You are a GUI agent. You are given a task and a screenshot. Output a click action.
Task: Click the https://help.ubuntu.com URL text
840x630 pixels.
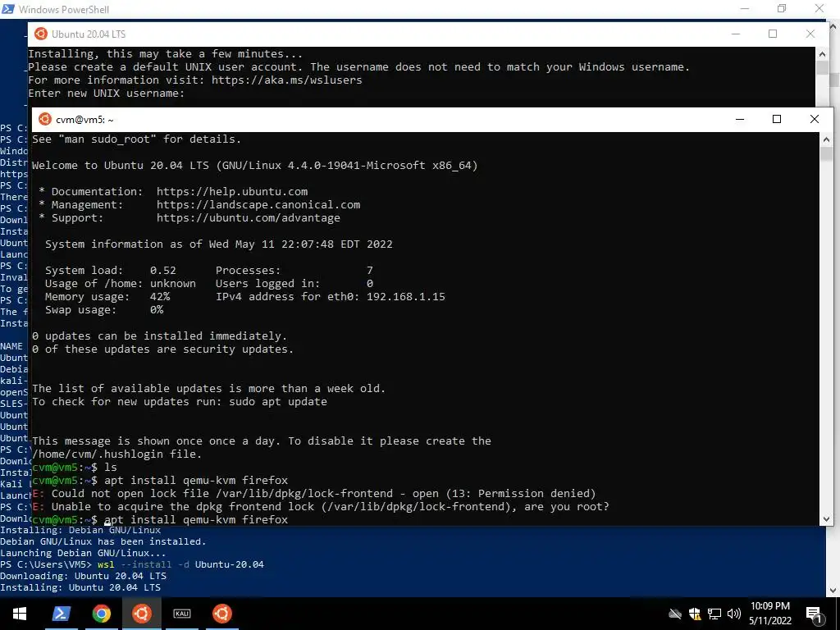[232, 191]
